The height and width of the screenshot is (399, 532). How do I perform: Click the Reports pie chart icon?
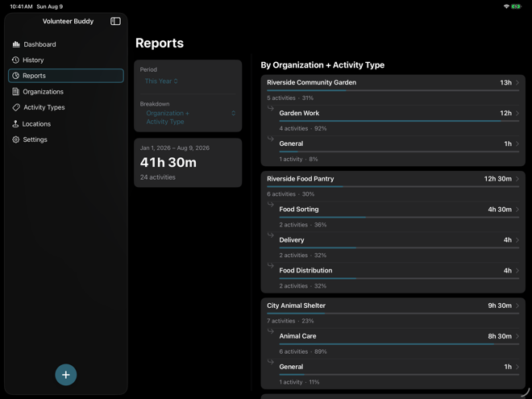[15, 76]
